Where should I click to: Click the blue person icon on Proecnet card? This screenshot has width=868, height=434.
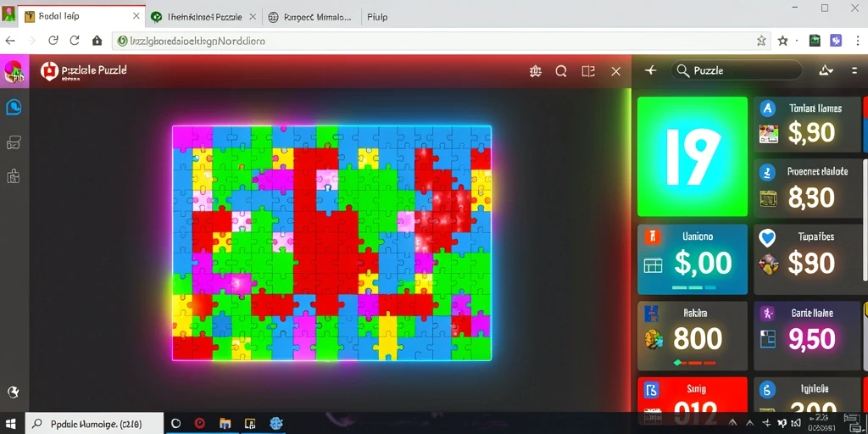pos(768,173)
